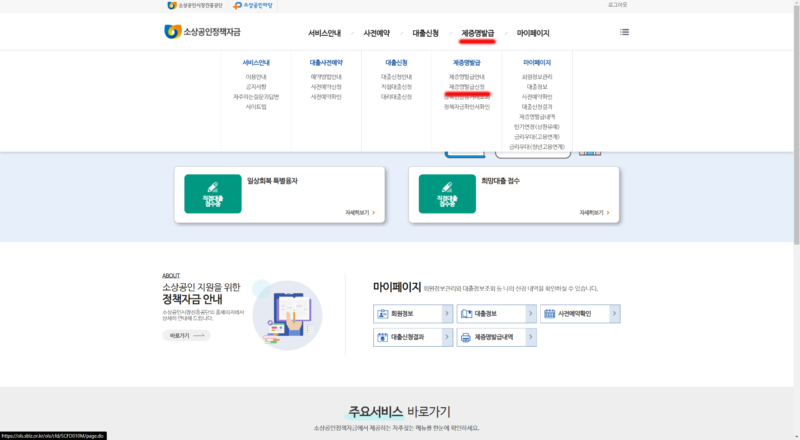The width and height of the screenshot is (800, 440).
Task: Open 자세히보기 for 희망대출 접수
Action: coord(594,212)
